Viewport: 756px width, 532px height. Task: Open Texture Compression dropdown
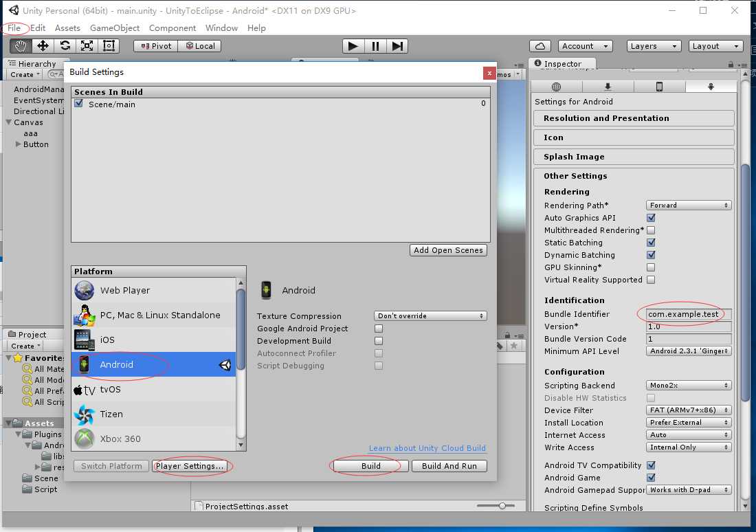[x=430, y=316]
